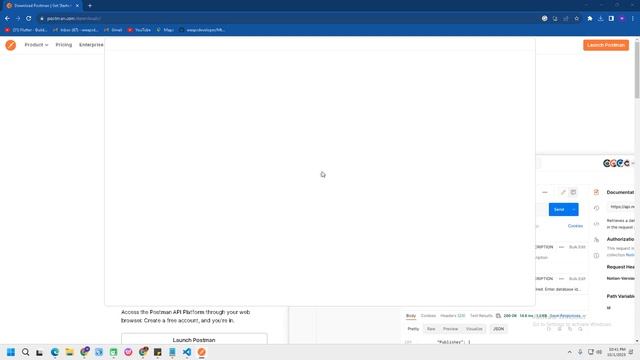This screenshot has width=640, height=360.
Task: Open the first Flutter bookmark
Action: click(x=27, y=30)
